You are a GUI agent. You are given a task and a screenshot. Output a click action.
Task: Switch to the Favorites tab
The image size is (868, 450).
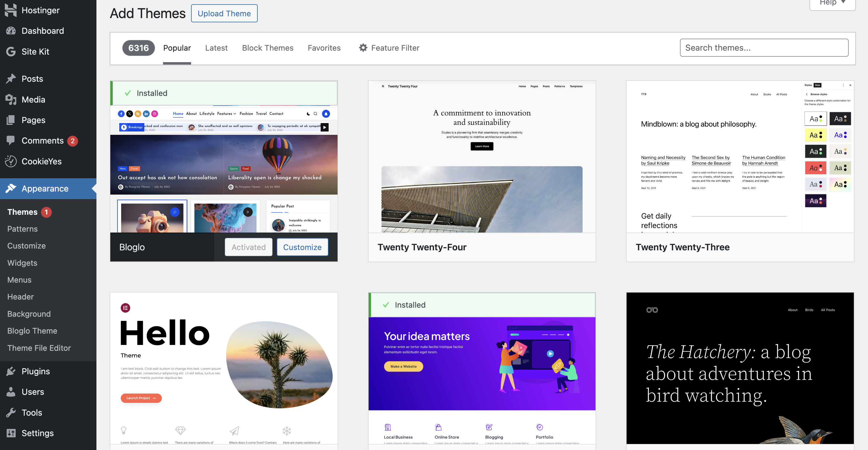coord(324,48)
